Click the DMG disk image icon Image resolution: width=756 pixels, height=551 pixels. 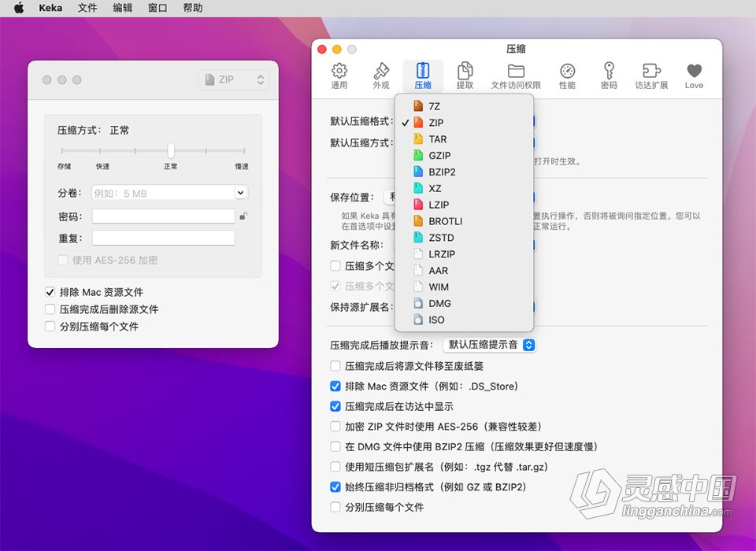418,303
